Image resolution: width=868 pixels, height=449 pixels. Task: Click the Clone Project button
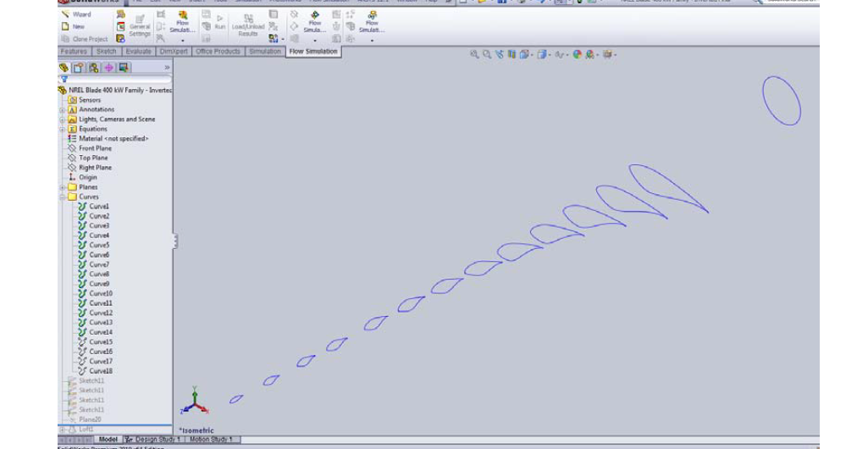click(84, 39)
